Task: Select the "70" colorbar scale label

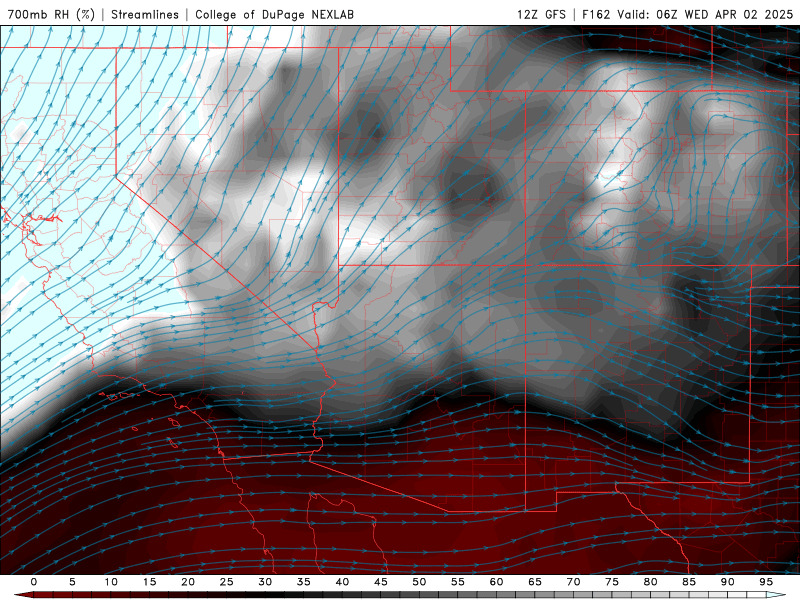Action: coord(573,582)
